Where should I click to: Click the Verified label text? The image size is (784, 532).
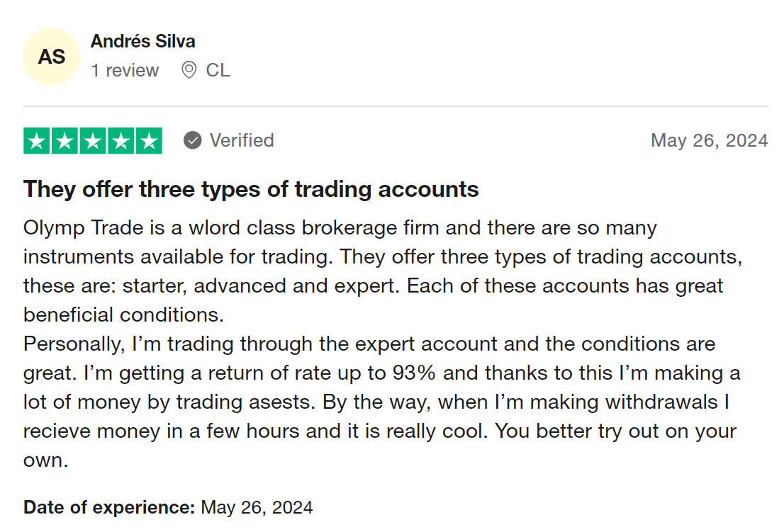click(x=242, y=140)
